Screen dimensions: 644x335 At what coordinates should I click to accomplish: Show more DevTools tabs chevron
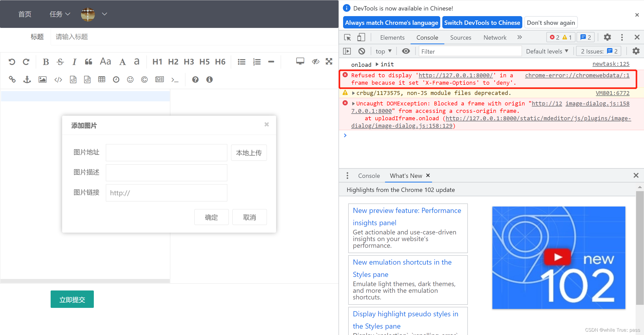(519, 37)
